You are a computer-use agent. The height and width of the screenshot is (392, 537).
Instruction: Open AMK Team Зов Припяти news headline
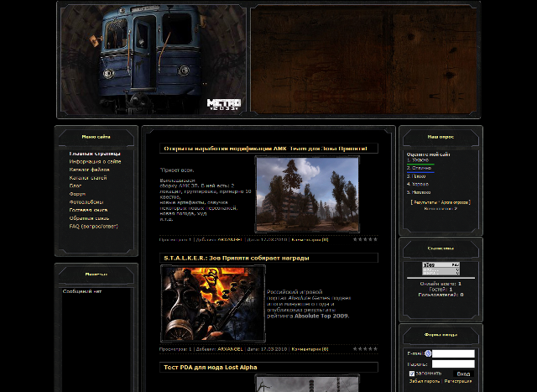click(x=265, y=149)
